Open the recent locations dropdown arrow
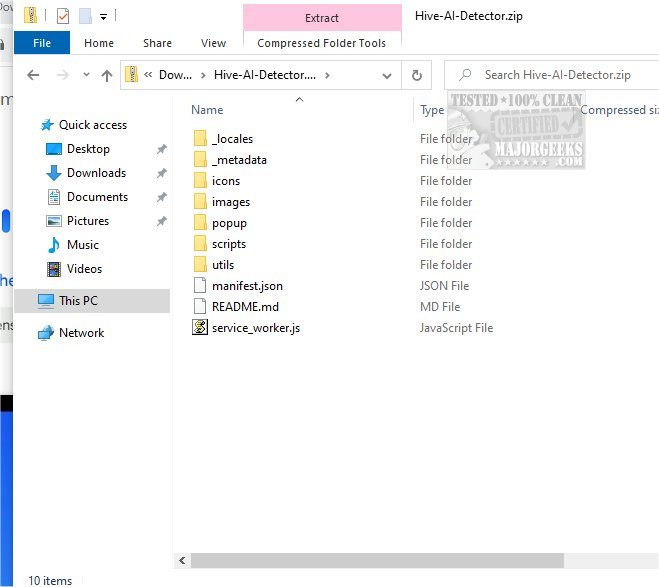The image size is (659, 587). (x=86, y=75)
